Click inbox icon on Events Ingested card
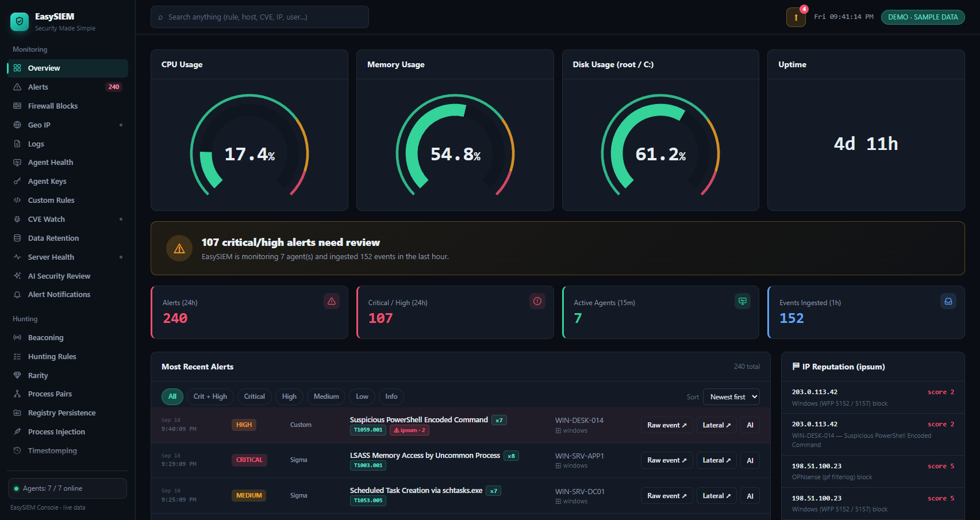 948,301
